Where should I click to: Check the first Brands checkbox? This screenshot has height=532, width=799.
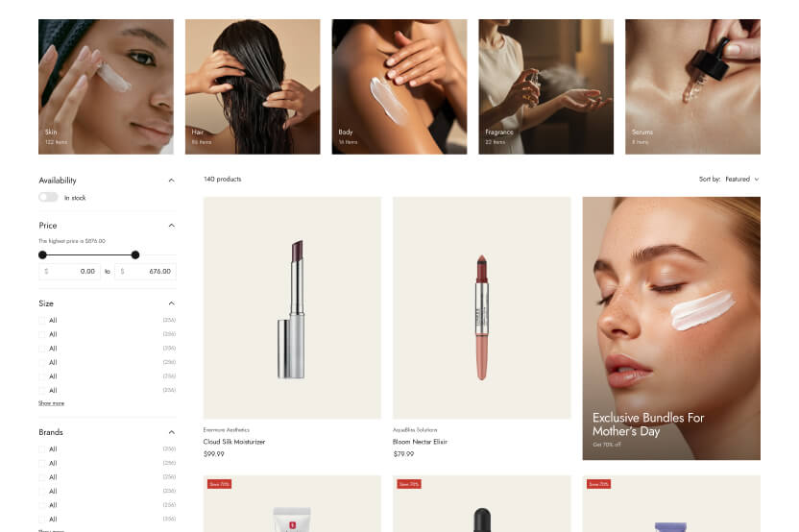click(42, 449)
